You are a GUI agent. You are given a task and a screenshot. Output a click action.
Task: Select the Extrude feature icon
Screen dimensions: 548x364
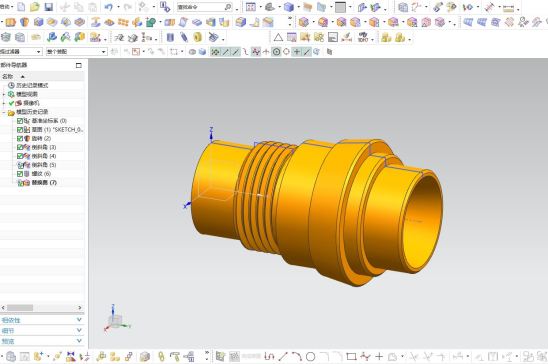(x=10, y=22)
